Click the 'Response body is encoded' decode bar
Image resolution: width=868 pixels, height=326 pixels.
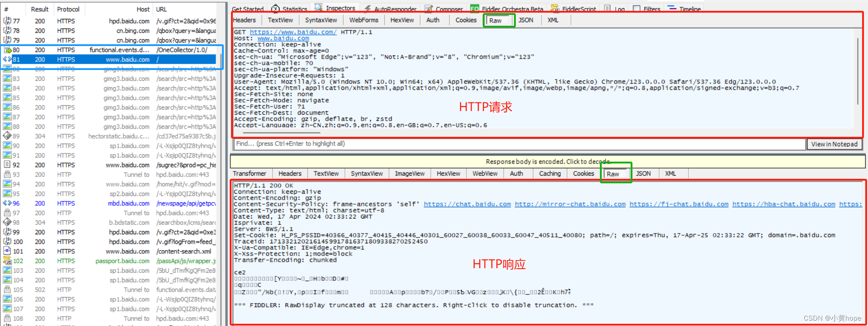547,161
